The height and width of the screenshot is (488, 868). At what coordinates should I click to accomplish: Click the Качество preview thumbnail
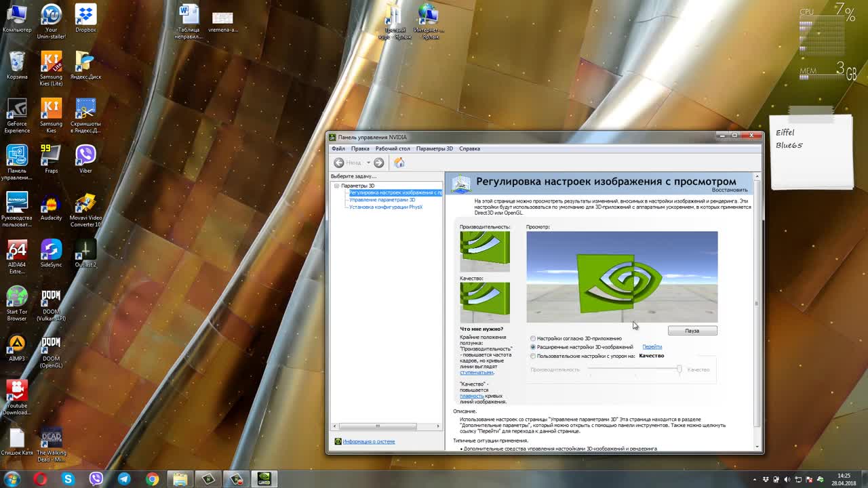[485, 302]
